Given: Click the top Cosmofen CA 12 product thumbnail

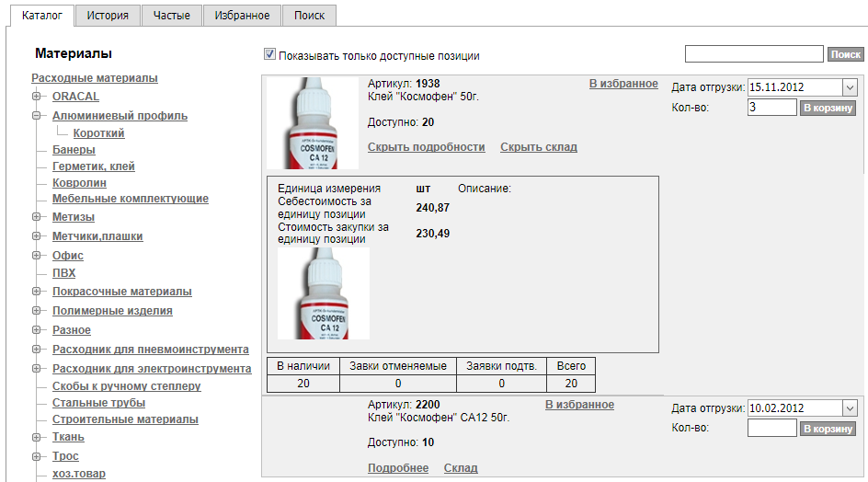Looking at the screenshot, I should click(x=312, y=123).
